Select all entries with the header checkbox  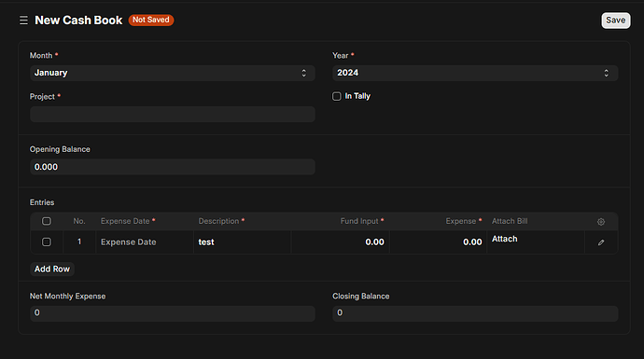47,221
